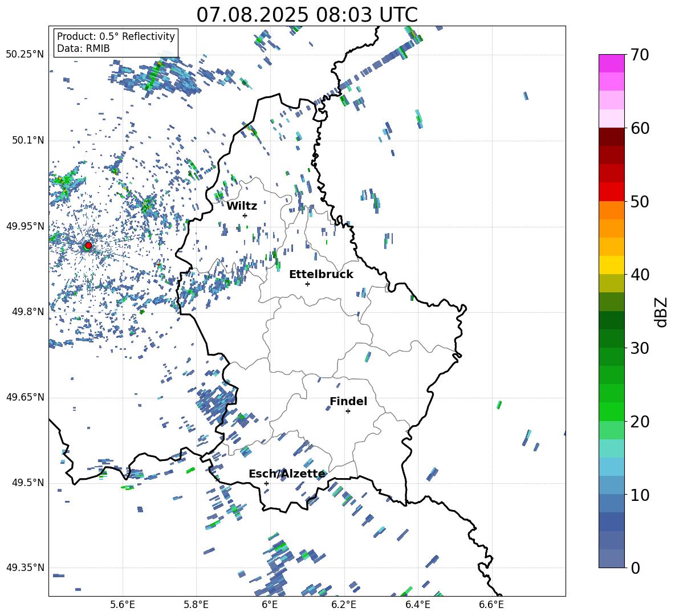Click the Product: 0.5° Reflectivity text
This screenshot has height=616, width=675.
coord(116,36)
